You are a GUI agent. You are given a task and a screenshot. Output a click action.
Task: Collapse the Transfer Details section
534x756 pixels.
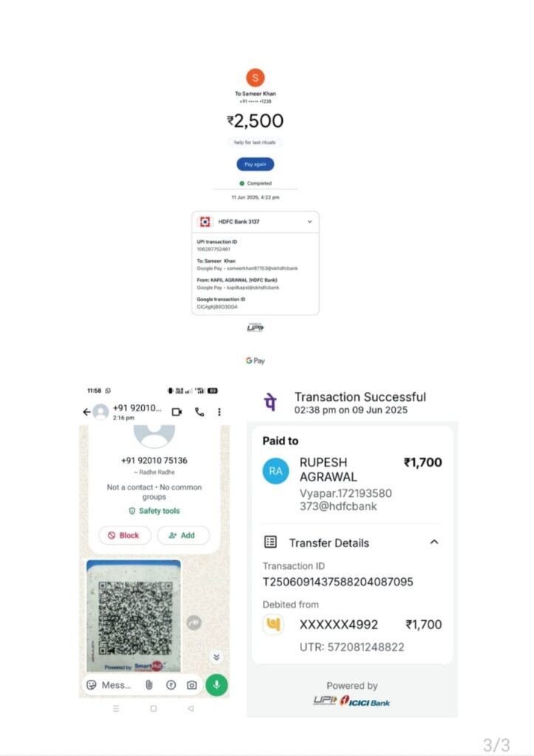[434, 542]
